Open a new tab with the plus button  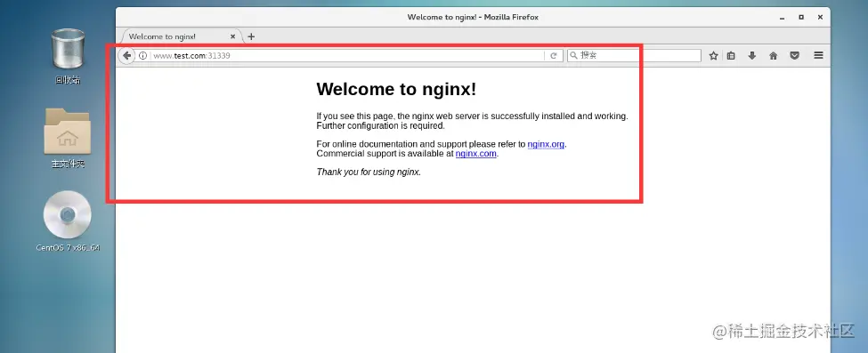251,36
